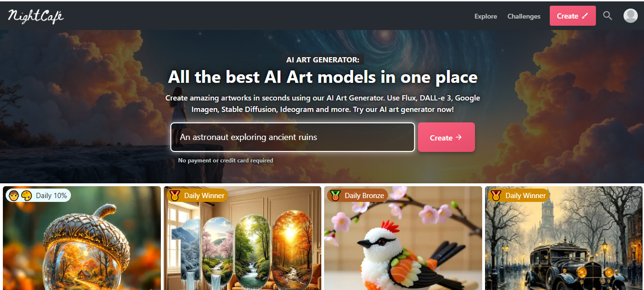The height and width of the screenshot is (290, 644).
Task: Click the Daily Bronze badge label
Action: pyautogui.click(x=364, y=195)
